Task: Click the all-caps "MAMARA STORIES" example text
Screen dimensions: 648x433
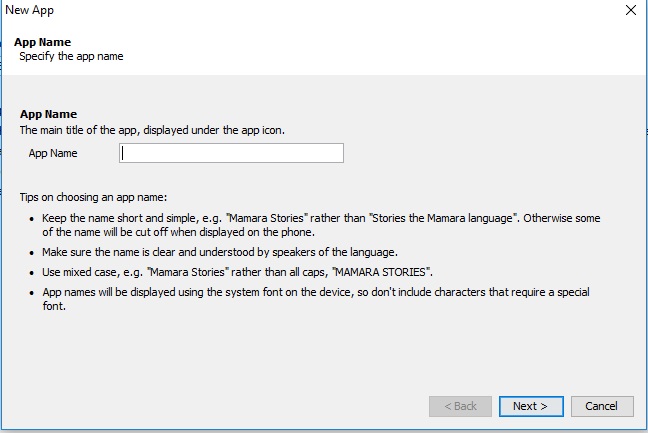Action: [391, 273]
